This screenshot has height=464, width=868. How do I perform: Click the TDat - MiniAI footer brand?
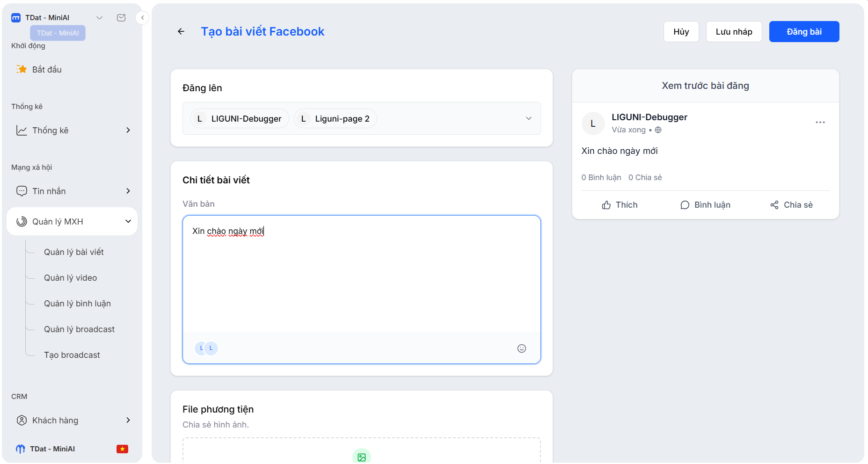(46, 449)
